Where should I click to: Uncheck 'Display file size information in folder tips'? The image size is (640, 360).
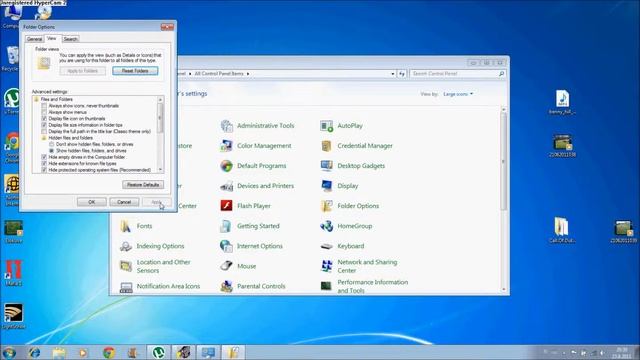[x=44, y=125]
